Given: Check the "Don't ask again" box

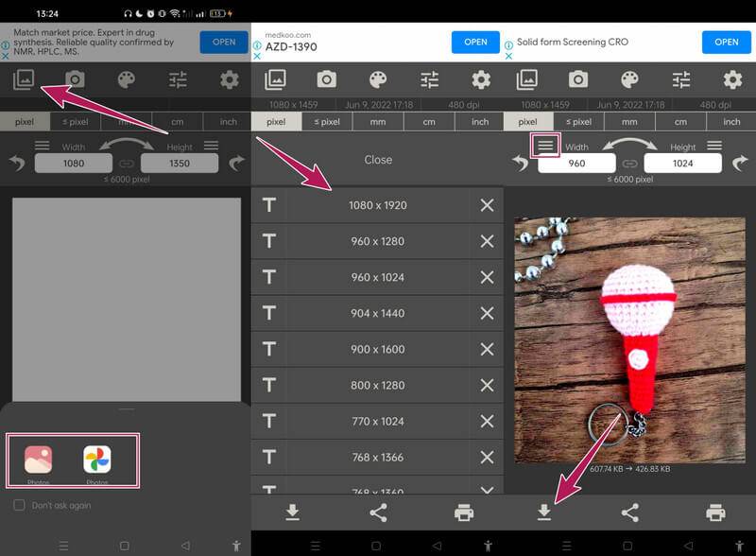Looking at the screenshot, I should 20,505.
